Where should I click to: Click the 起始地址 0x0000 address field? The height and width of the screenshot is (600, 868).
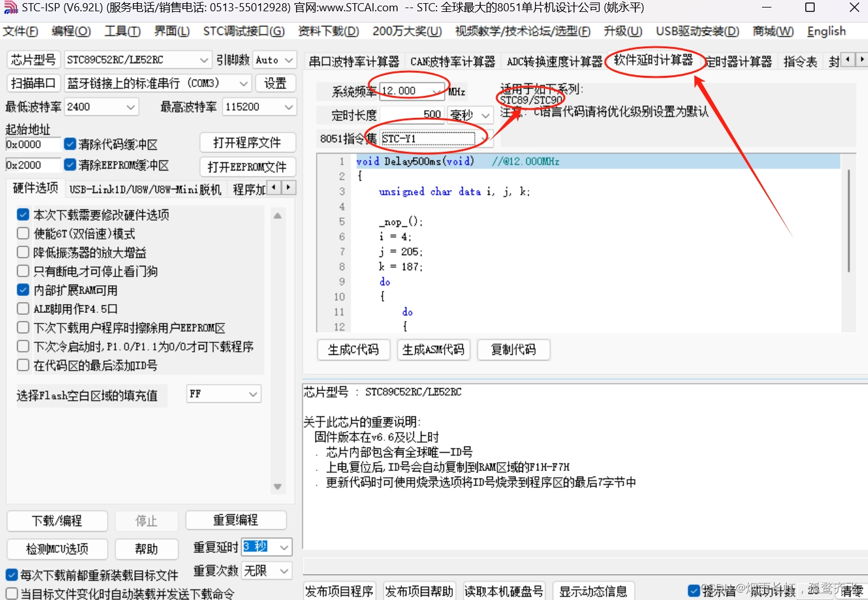[x=33, y=144]
